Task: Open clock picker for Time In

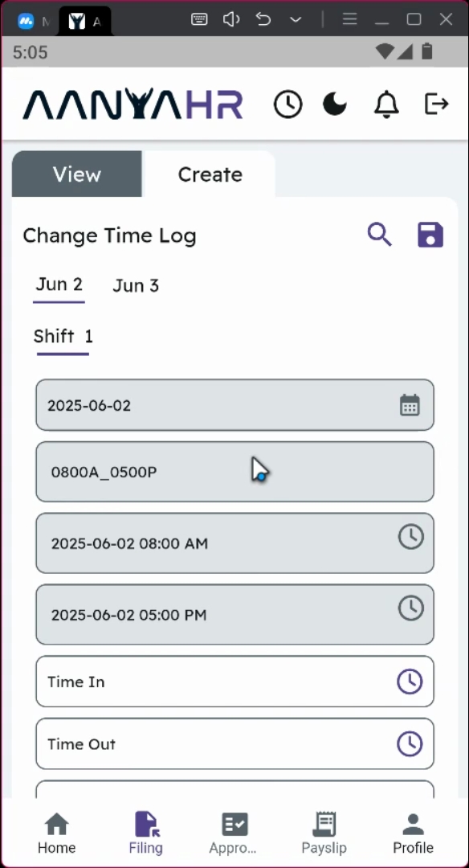Action: 410,682
